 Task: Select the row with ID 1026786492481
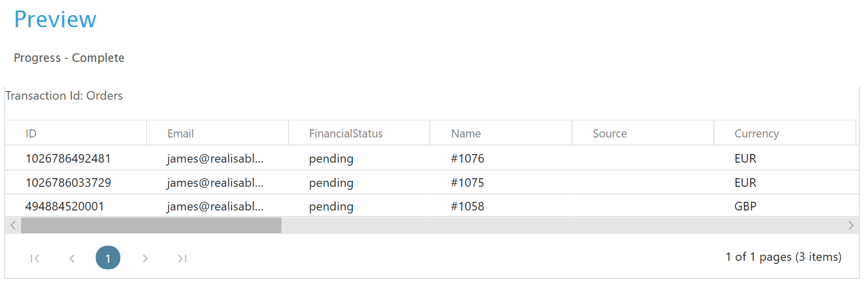68,159
